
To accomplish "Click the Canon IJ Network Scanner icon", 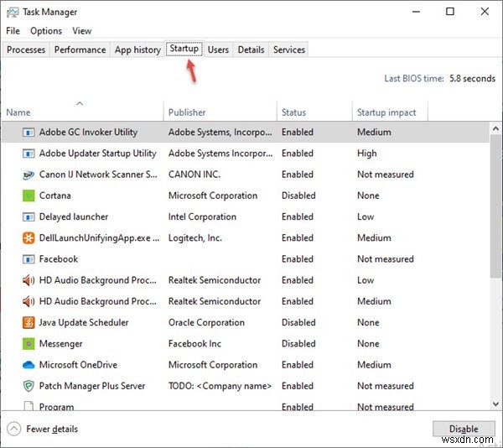I will (x=29, y=175).
